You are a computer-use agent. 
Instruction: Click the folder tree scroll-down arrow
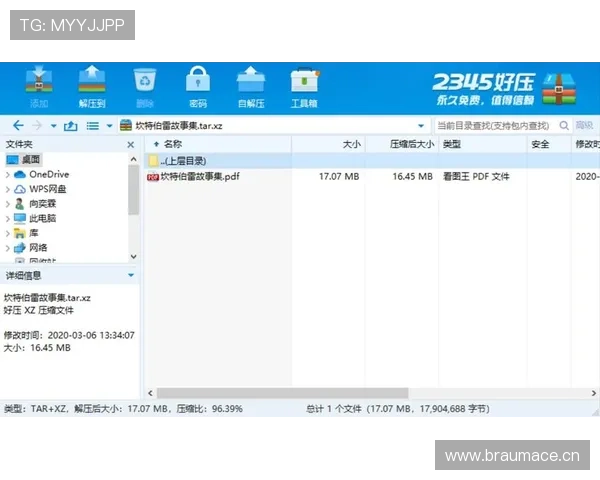[x=134, y=256]
